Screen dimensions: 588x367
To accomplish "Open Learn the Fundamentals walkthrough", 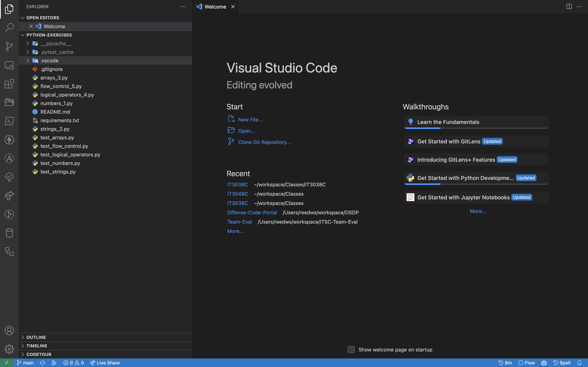I will tap(476, 122).
